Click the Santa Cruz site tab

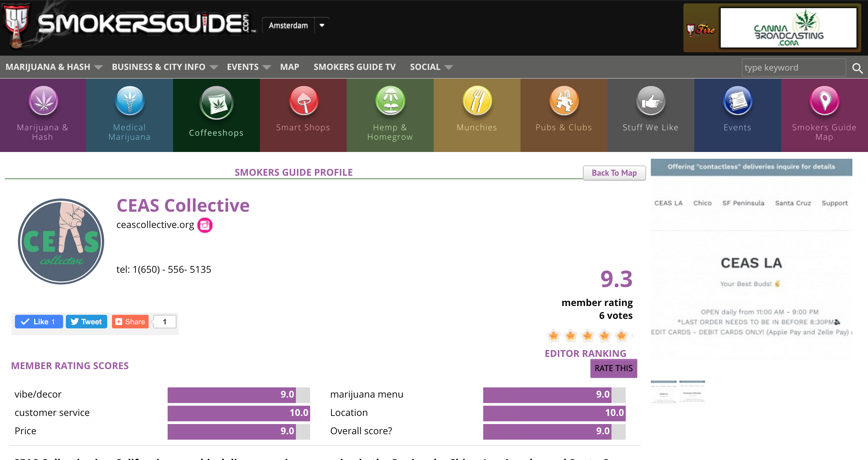pyautogui.click(x=793, y=203)
